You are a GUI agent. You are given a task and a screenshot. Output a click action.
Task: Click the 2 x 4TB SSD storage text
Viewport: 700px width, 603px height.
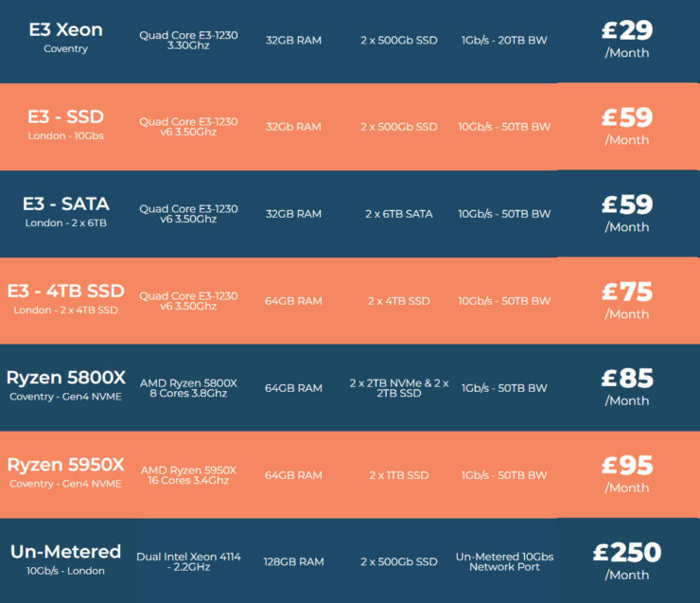point(398,301)
